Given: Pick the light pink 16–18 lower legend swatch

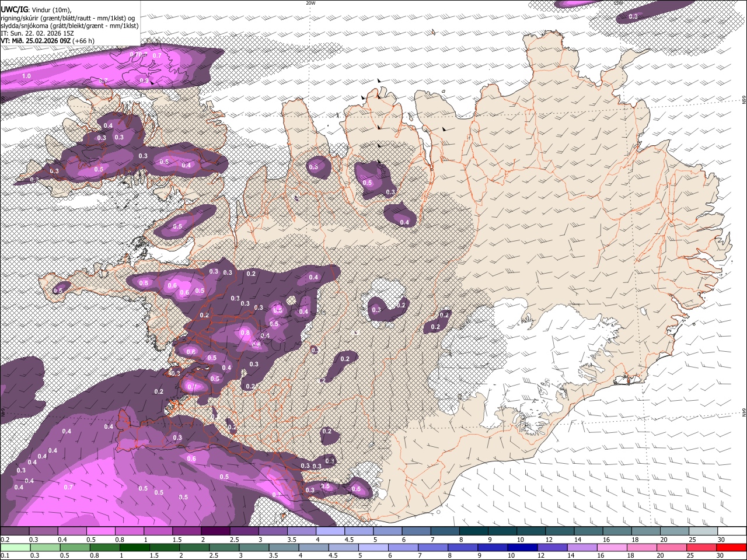Looking at the screenshot, I should 613,547.
